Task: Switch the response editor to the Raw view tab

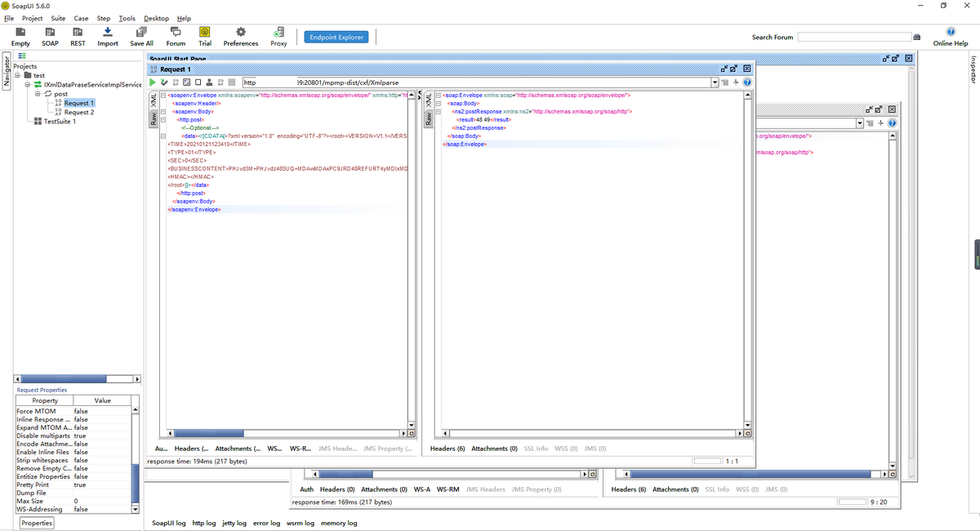Action: pos(428,118)
